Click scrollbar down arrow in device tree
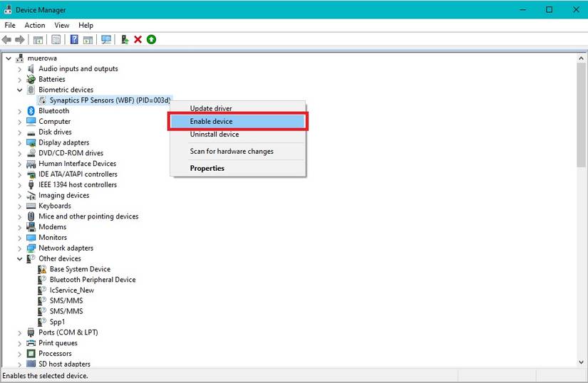Viewport: 588px width, 383px height. point(581,362)
